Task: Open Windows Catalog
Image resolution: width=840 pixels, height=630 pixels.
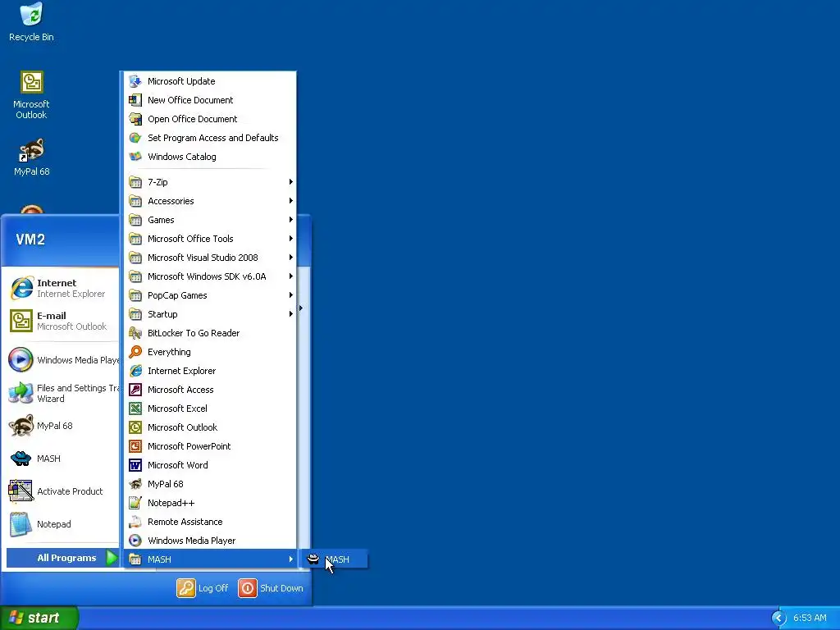Action: pyautogui.click(x=210, y=157)
